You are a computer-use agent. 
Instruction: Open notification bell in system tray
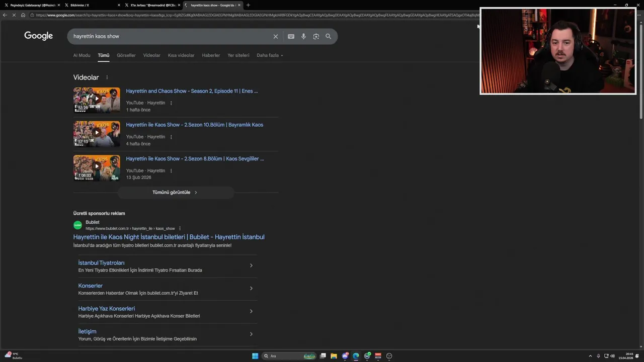coord(637,356)
